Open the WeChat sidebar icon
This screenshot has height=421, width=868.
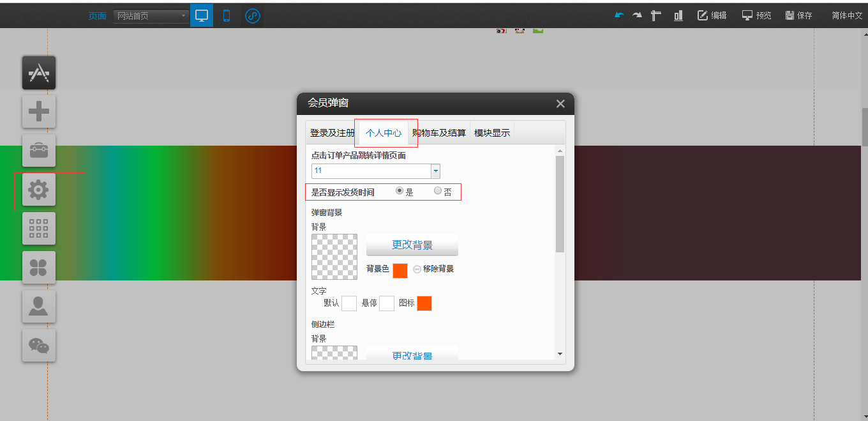coord(39,346)
